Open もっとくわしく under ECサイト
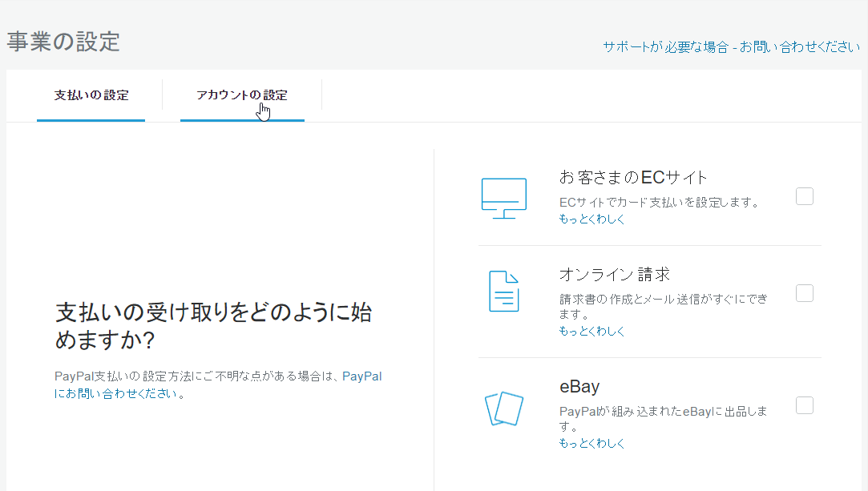The image size is (868, 491). [591, 219]
